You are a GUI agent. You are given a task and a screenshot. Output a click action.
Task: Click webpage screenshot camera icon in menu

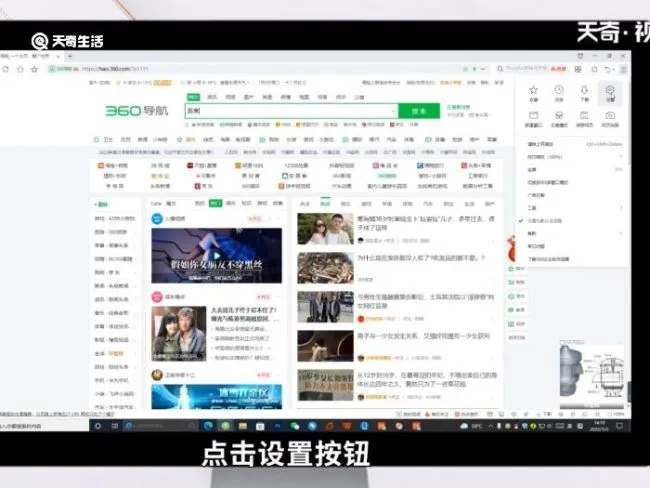610,119
